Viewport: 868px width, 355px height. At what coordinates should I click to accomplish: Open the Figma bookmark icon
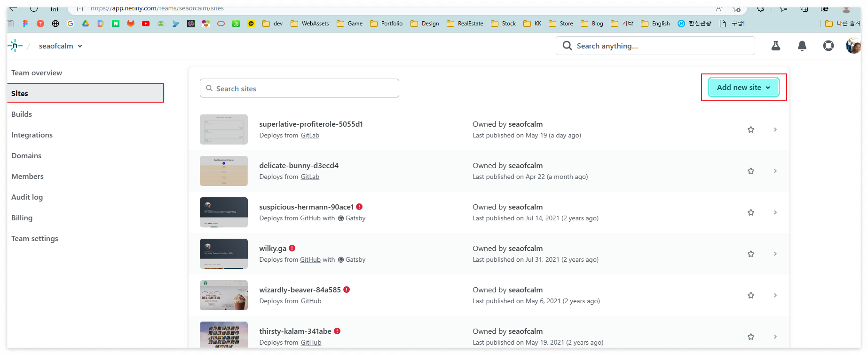[25, 24]
